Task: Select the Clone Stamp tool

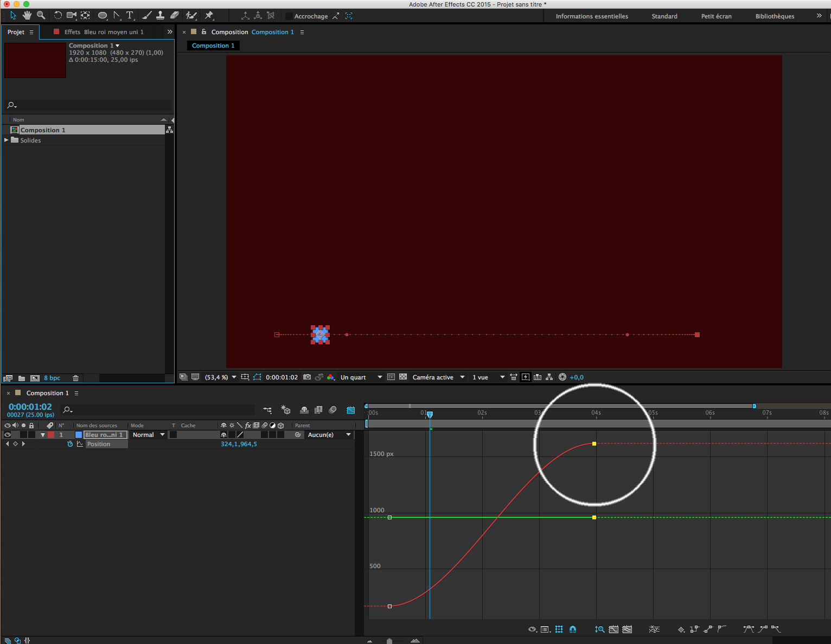Action: pos(161,16)
